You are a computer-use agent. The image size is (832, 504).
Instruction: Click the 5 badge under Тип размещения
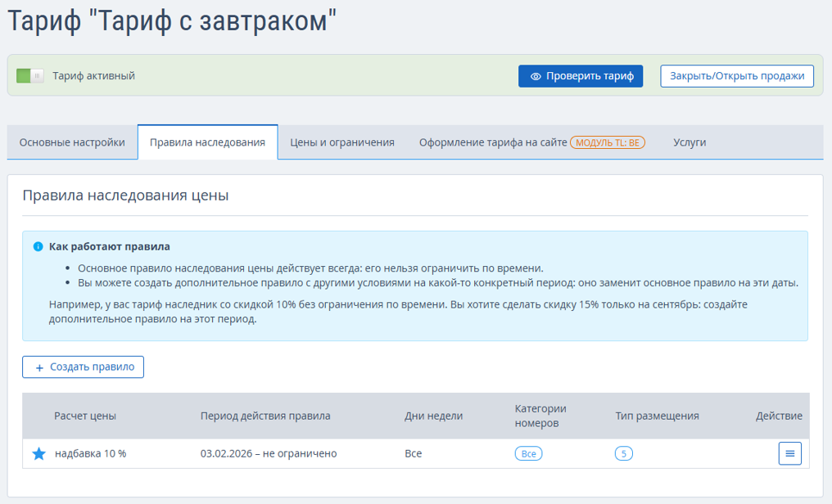(623, 453)
